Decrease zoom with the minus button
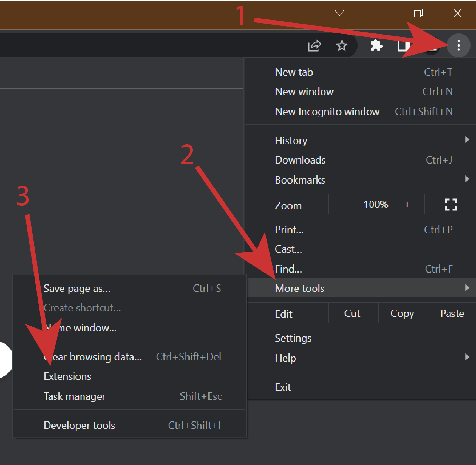 pos(345,205)
